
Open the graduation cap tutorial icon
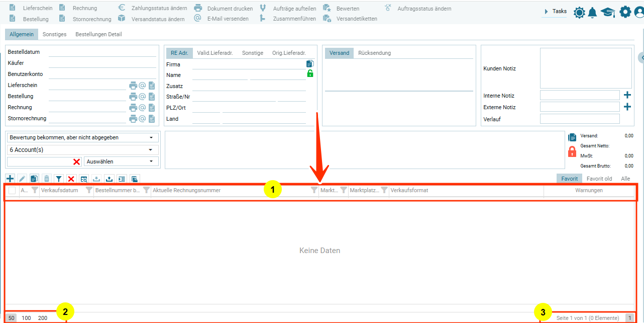(608, 13)
